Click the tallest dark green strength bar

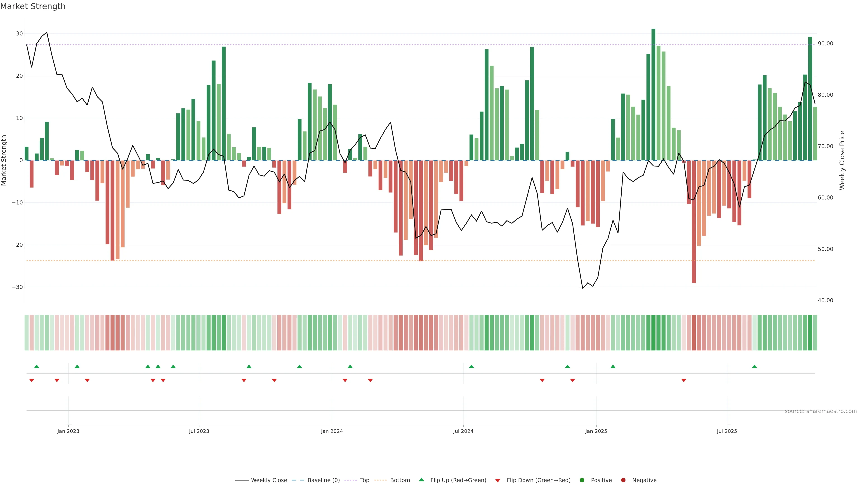click(653, 94)
